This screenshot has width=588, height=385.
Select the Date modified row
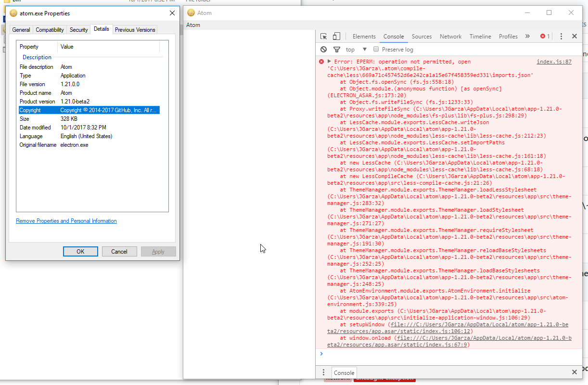pyautogui.click(x=89, y=128)
